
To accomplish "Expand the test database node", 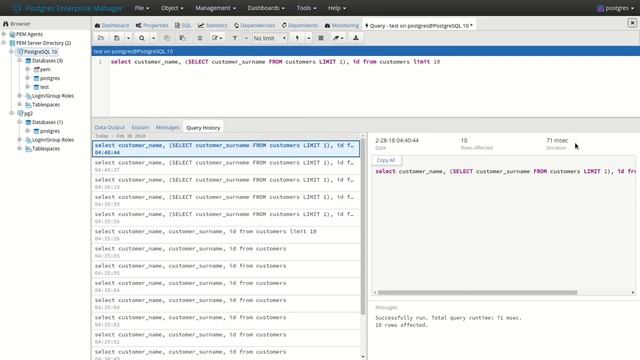I will 27,87.
